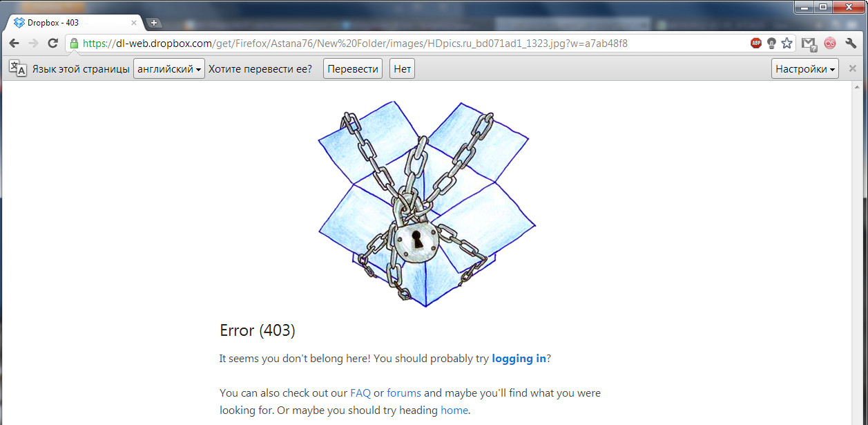Open the page language dropdown английский
The height and width of the screenshot is (425, 868).
click(169, 68)
